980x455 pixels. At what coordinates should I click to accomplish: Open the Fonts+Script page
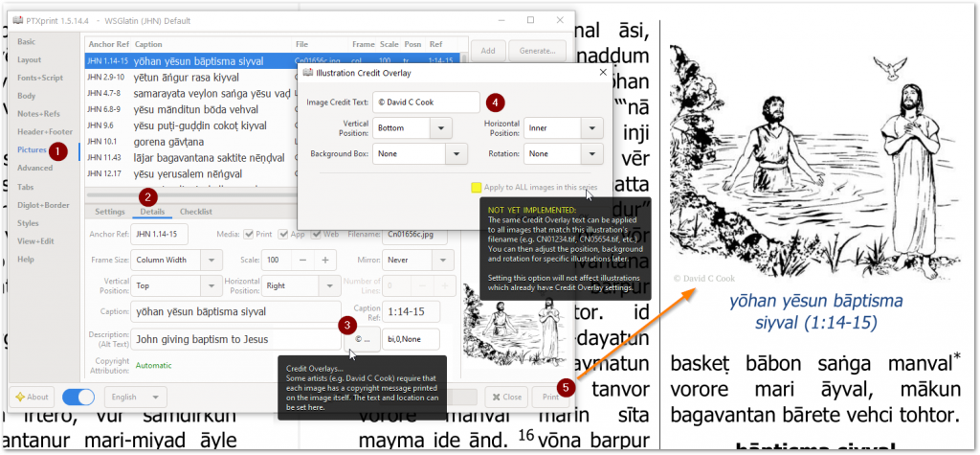click(40, 79)
